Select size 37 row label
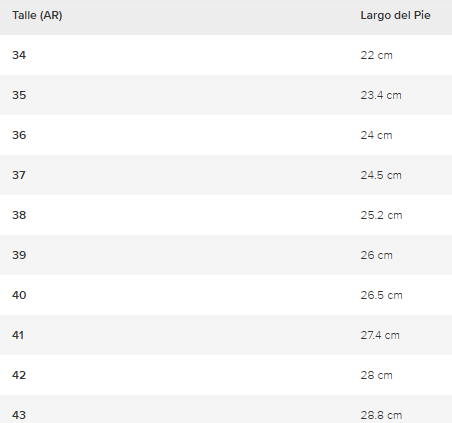The height and width of the screenshot is (423, 452). (x=19, y=175)
